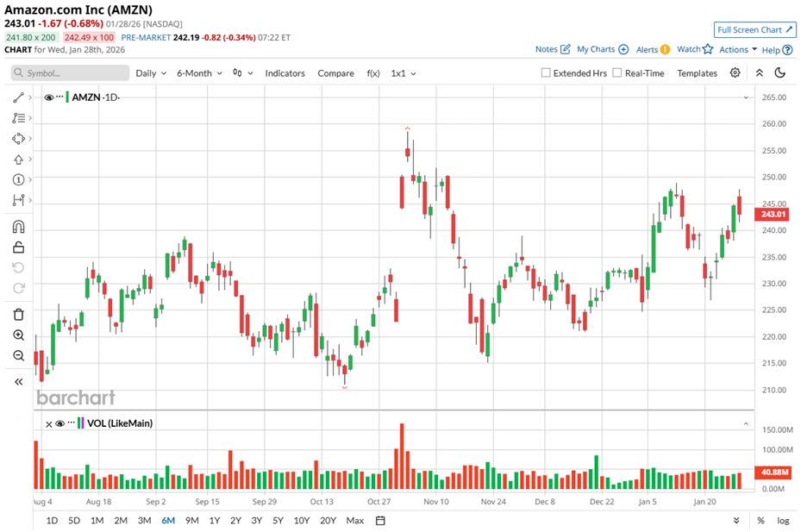Click the Full Screen Chart button
Screen dimensions: 807x532
click(x=754, y=30)
